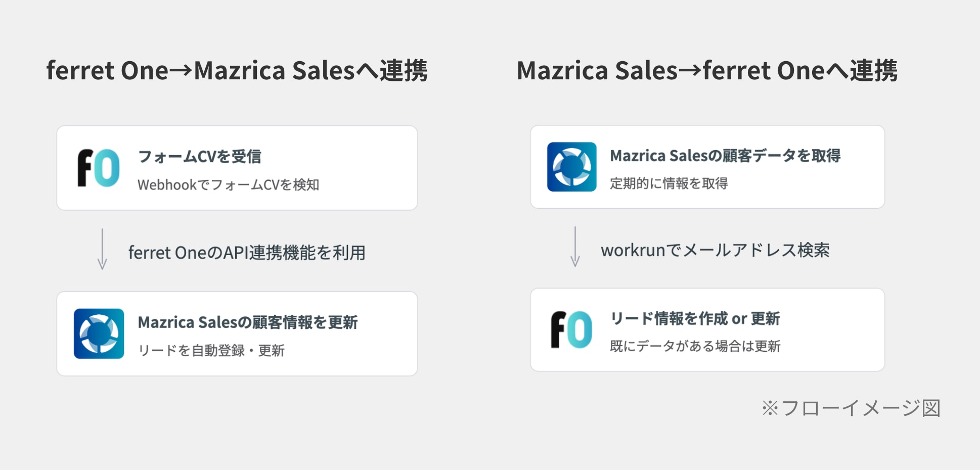The height and width of the screenshot is (470, 980).
Task: Click the Mazrica Salesの顧客データを取得 title
Action: pos(725,156)
